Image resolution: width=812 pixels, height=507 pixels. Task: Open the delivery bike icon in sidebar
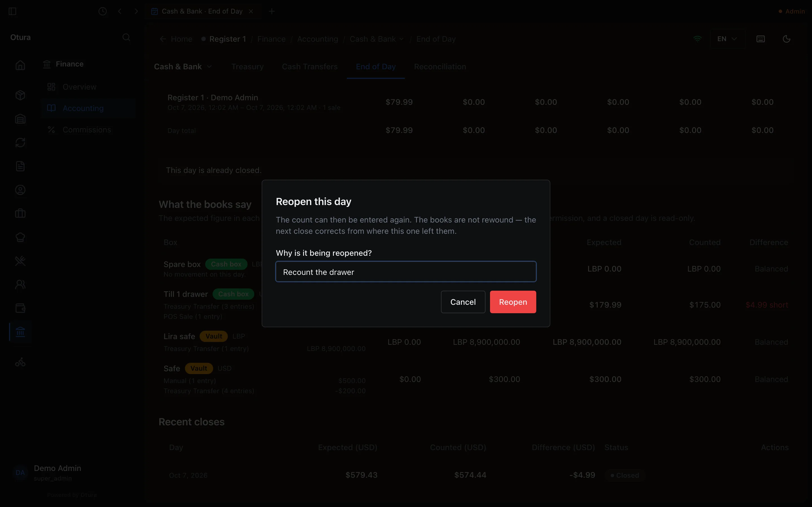(20, 362)
